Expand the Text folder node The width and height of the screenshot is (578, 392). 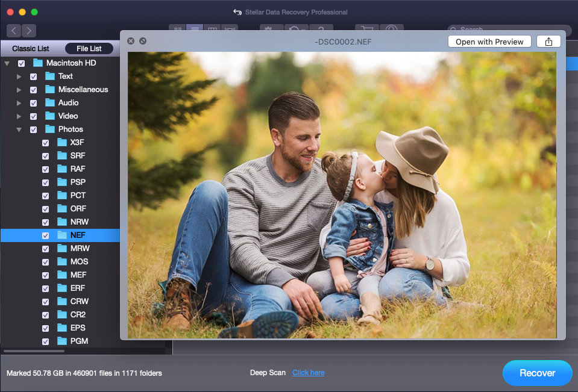[x=19, y=76]
